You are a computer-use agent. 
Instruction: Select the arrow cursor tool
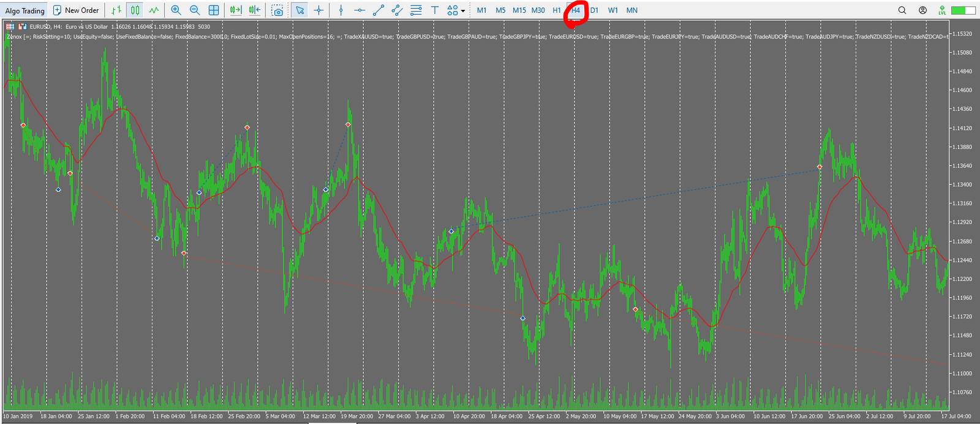(x=300, y=10)
